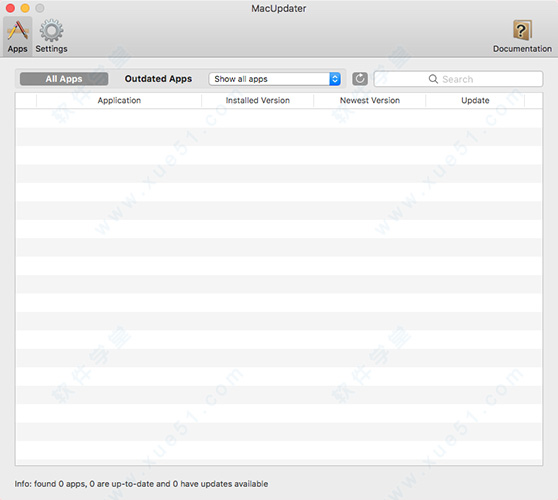Sort by Installed Version column header
The image size is (558, 500).
(258, 101)
